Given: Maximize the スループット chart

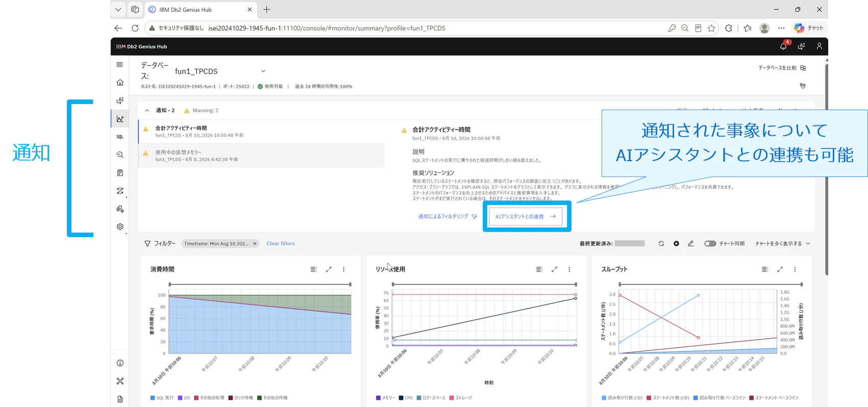Looking at the screenshot, I should point(780,269).
